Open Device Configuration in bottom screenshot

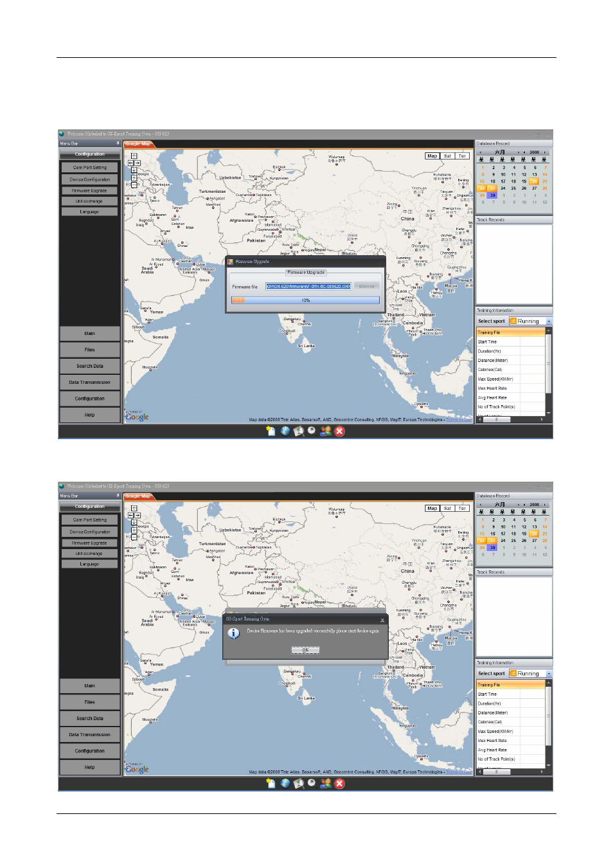click(90, 532)
